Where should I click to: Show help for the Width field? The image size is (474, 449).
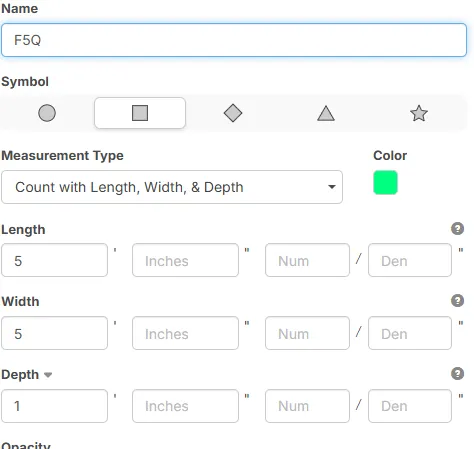[457, 301]
